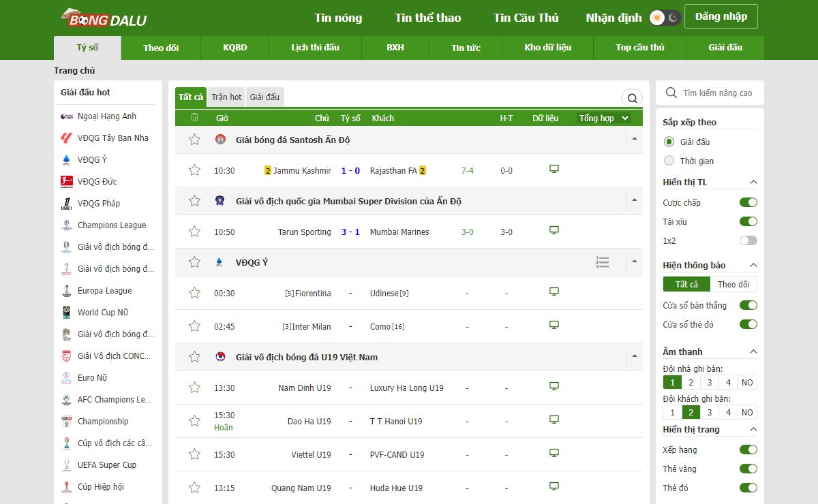Toggle the day/night theme switch
Image resolution: width=818 pixels, height=504 pixels.
click(665, 18)
